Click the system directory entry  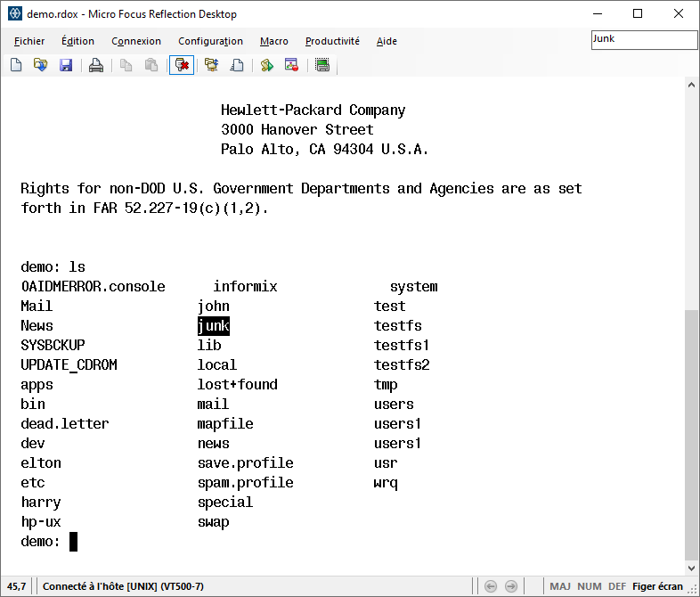(x=414, y=288)
